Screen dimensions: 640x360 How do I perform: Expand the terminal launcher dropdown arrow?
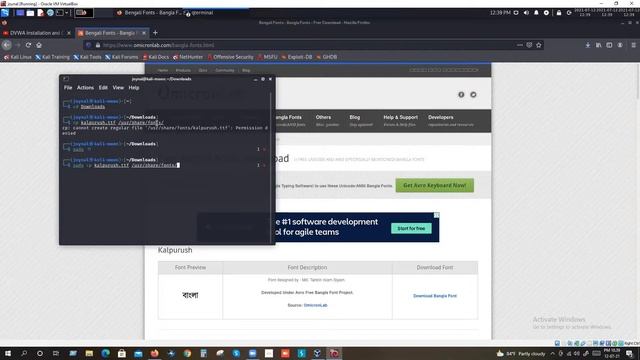pyautogui.click(x=67, y=13)
